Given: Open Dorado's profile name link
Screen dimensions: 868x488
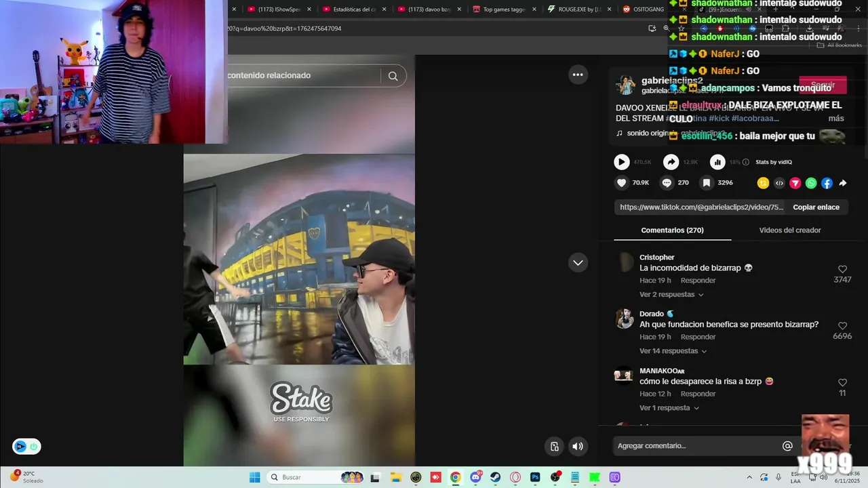Looking at the screenshot, I should point(652,314).
